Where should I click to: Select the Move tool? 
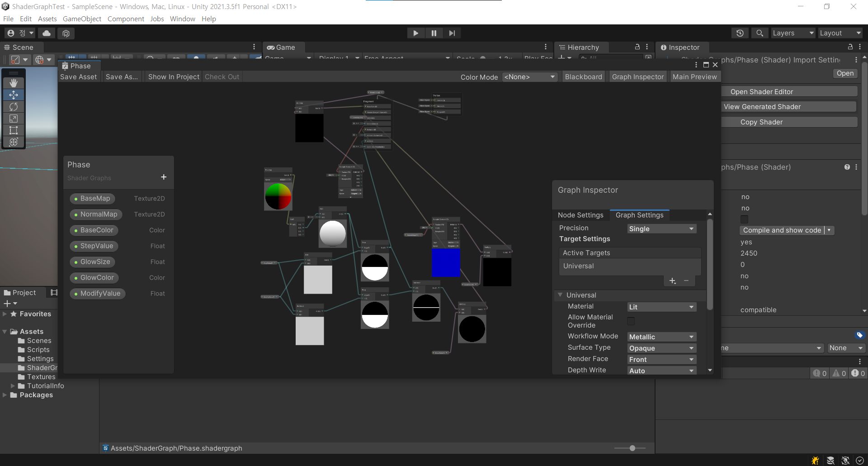[x=14, y=95]
